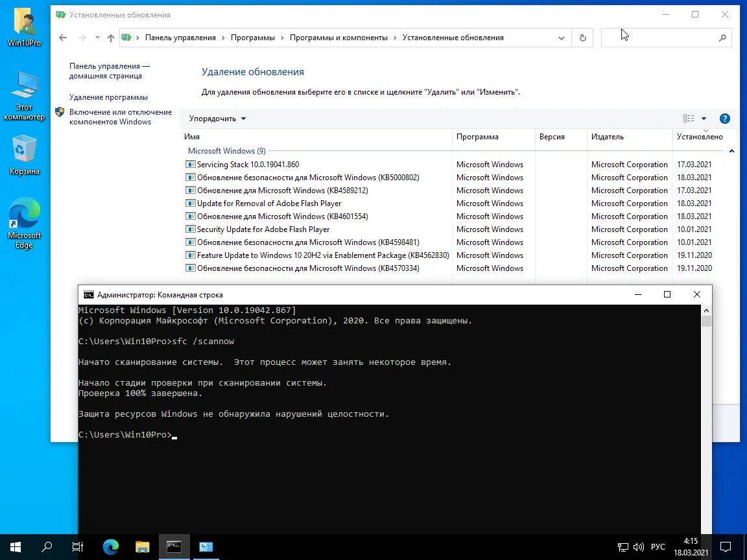The width and height of the screenshot is (747, 560).
Task: Open the Windows Start menu
Action: tap(16, 546)
